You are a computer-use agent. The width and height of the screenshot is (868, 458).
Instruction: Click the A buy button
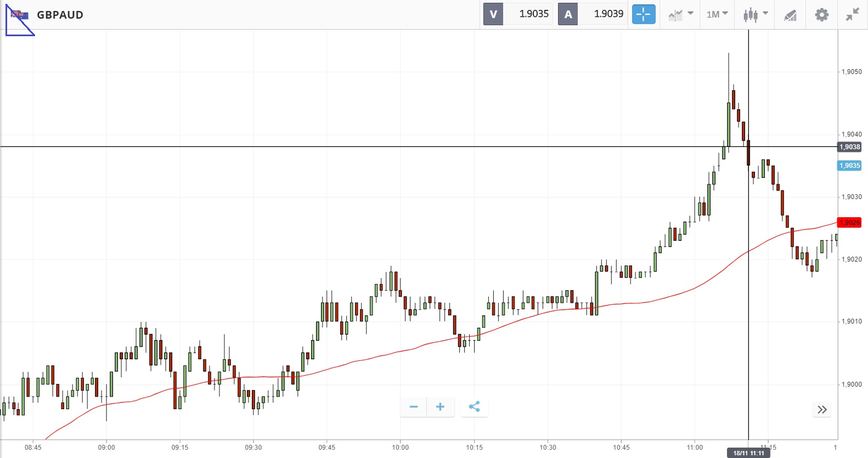(568, 14)
